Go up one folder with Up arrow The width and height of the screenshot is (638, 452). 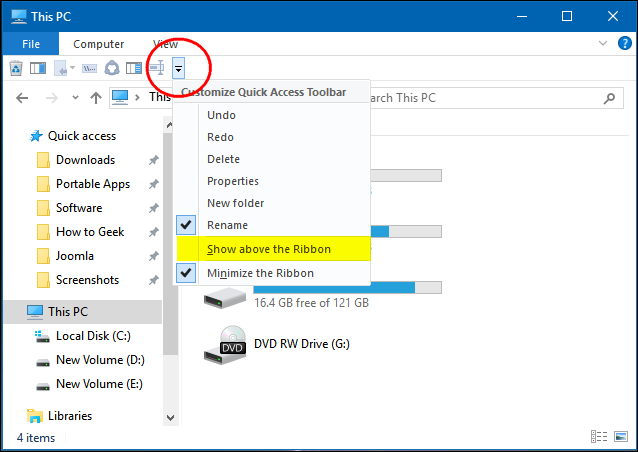coord(95,98)
